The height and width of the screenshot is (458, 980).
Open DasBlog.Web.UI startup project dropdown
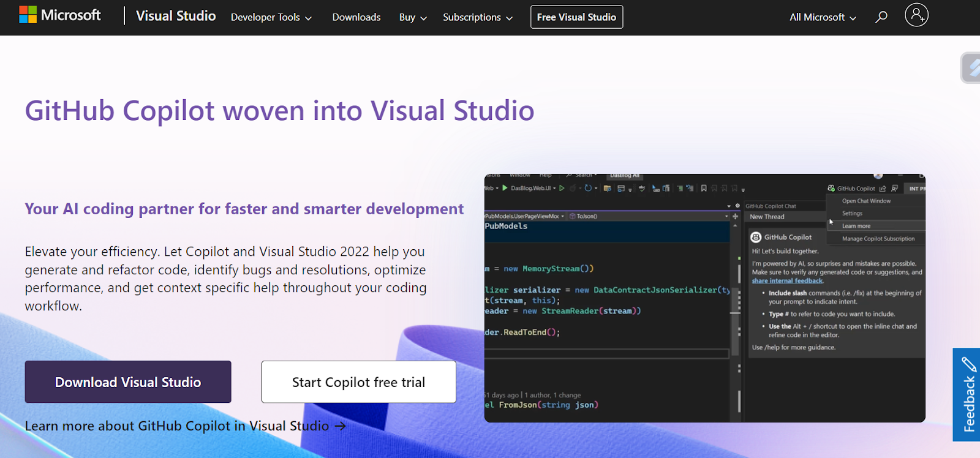[x=554, y=188]
